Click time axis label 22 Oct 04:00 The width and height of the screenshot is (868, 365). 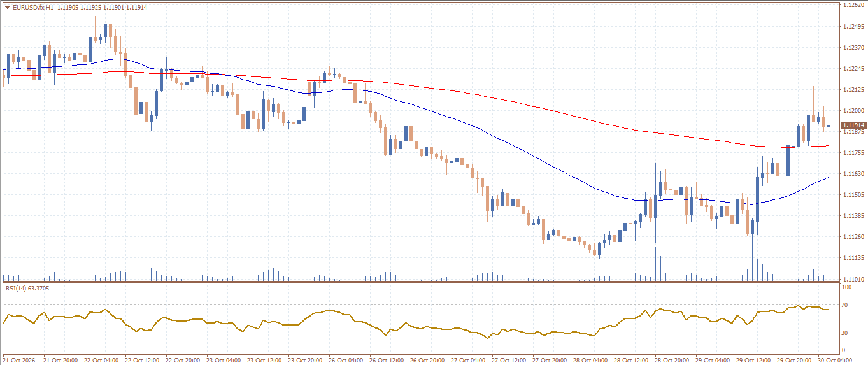click(101, 361)
